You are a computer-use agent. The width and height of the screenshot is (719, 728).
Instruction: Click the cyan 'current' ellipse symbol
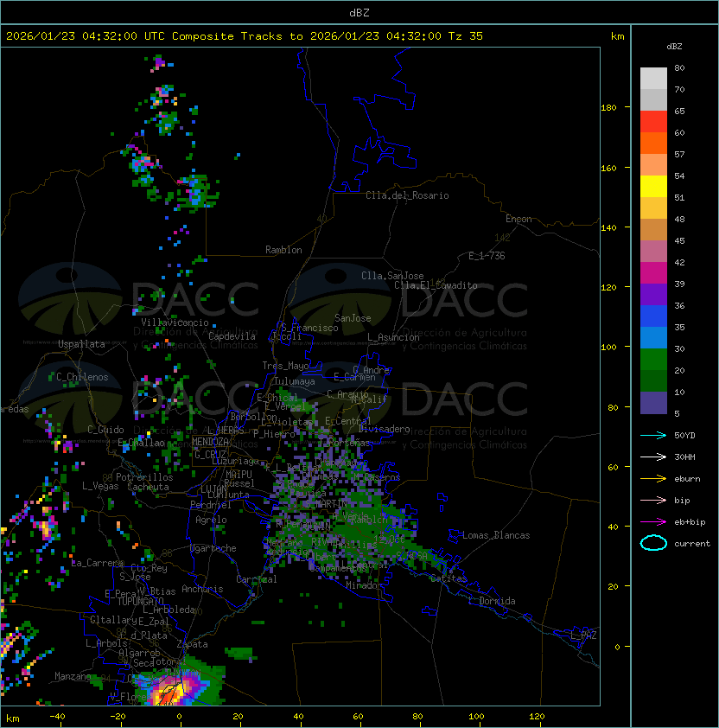click(653, 543)
